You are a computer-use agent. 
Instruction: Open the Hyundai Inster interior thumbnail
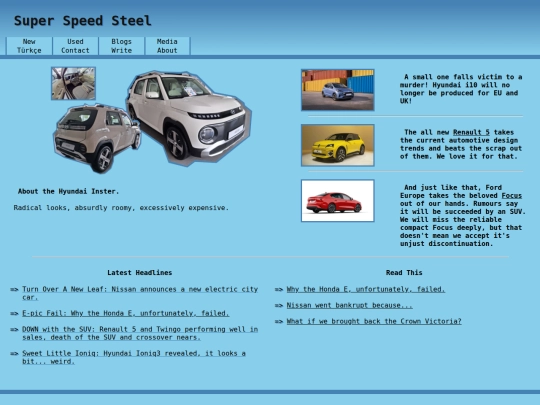(x=73, y=83)
